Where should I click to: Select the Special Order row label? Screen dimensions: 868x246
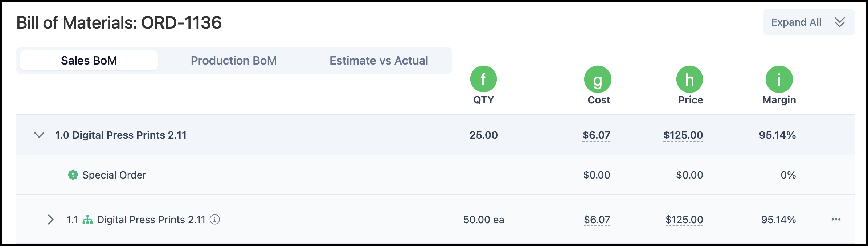114,175
